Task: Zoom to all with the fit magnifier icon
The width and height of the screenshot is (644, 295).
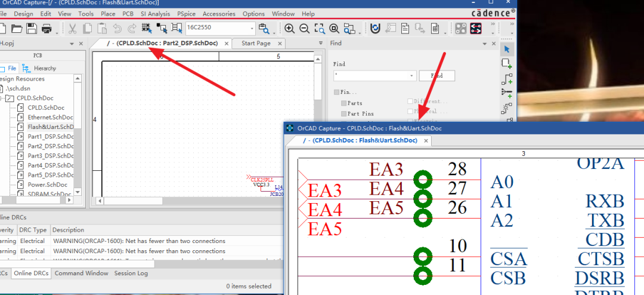Action: (x=334, y=29)
